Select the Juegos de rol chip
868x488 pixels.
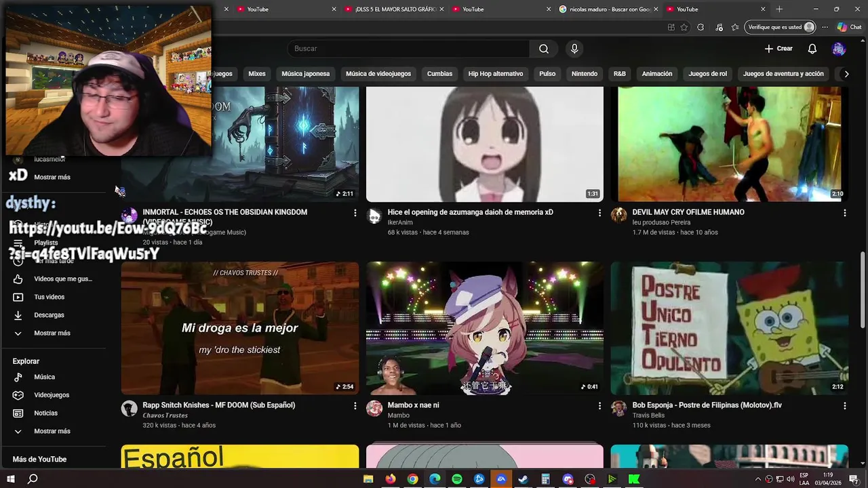point(707,74)
